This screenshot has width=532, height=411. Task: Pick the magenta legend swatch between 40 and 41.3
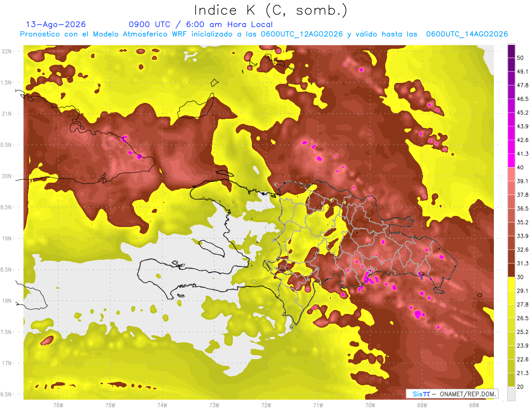point(511,160)
